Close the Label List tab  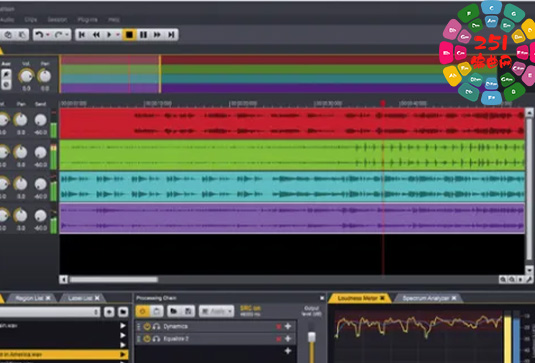(97, 298)
